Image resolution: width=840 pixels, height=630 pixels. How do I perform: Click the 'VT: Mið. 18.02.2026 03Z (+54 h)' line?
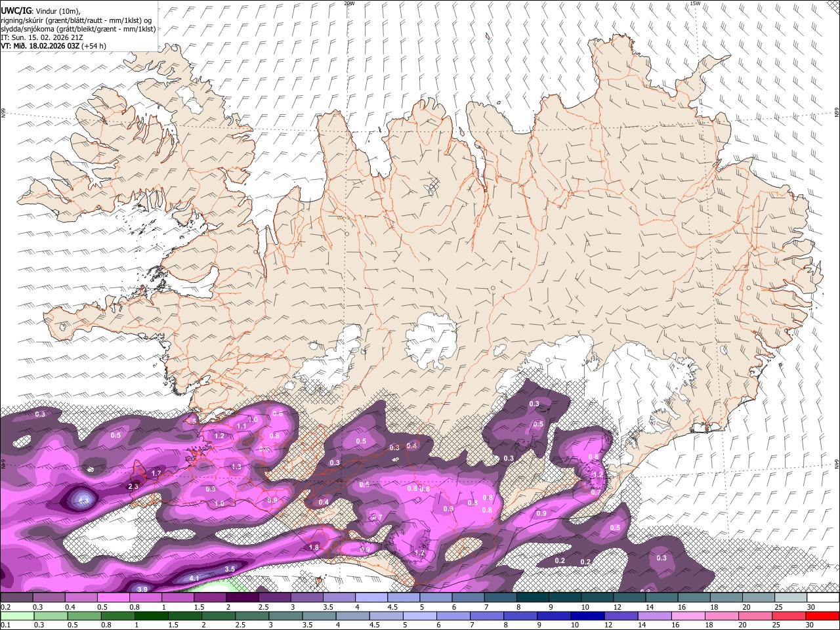coord(53,46)
